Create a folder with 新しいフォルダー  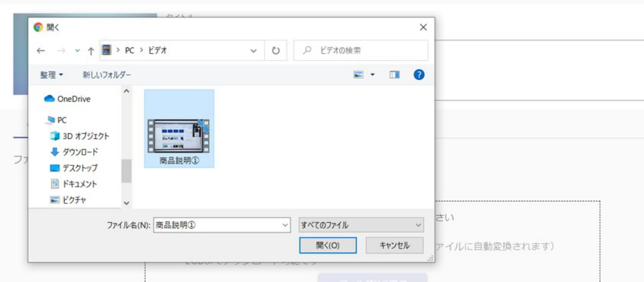[107, 75]
